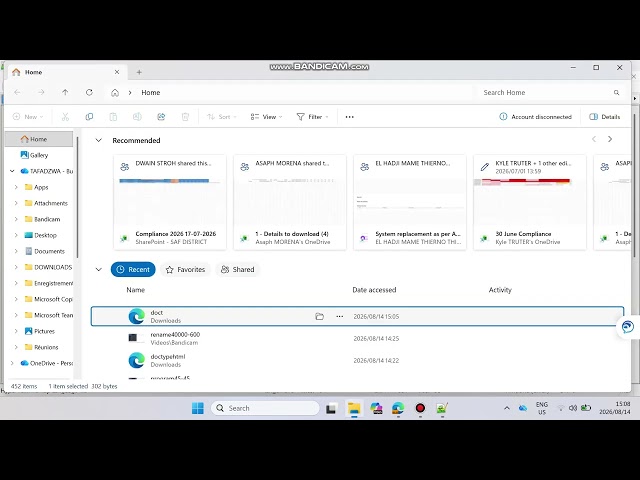Select Home in the navigation pane
Image resolution: width=640 pixels, height=480 pixels.
(x=39, y=139)
